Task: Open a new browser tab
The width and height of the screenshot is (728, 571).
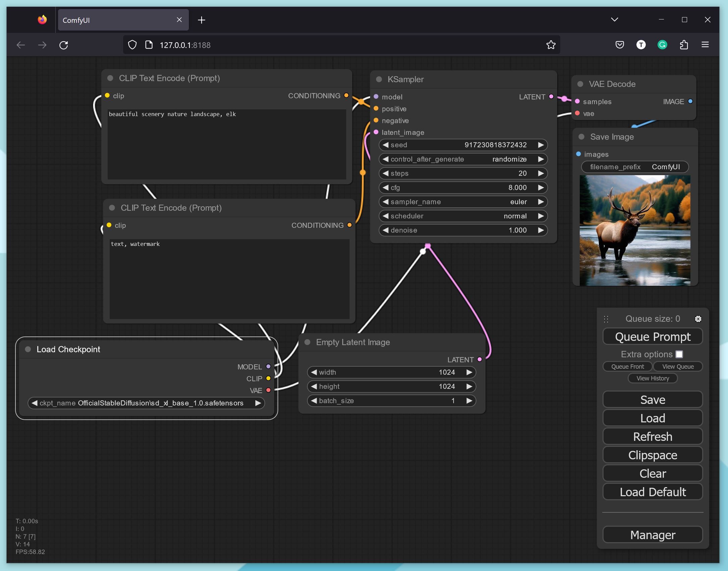Action: click(201, 20)
